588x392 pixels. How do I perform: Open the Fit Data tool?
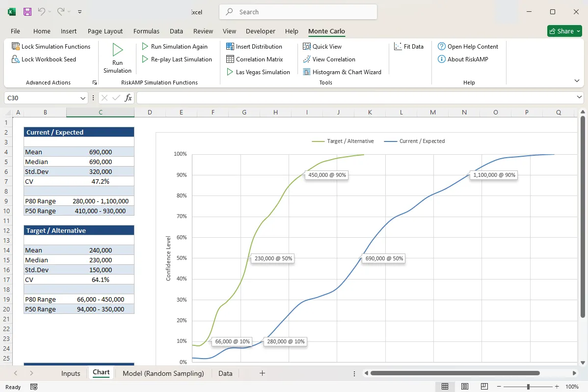pos(410,46)
